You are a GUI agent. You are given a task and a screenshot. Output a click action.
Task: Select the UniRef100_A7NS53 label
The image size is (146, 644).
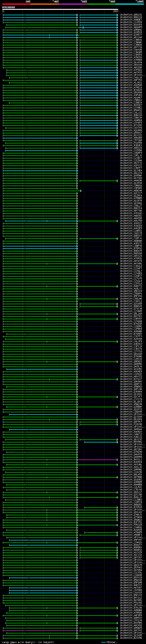point(131,58)
